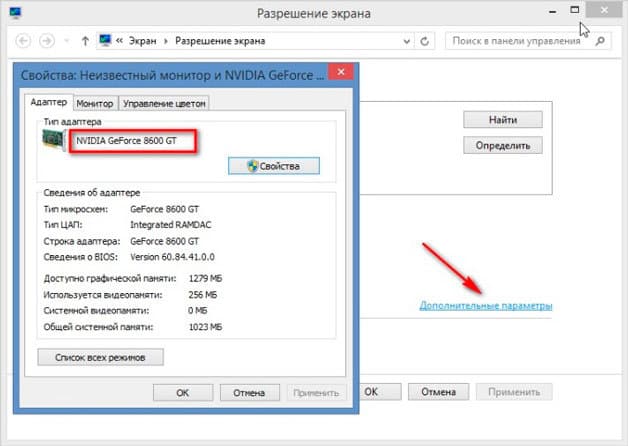This screenshot has height=446, width=628.
Task: Open the Экран breadcrumb arrow menu
Action: 167,42
